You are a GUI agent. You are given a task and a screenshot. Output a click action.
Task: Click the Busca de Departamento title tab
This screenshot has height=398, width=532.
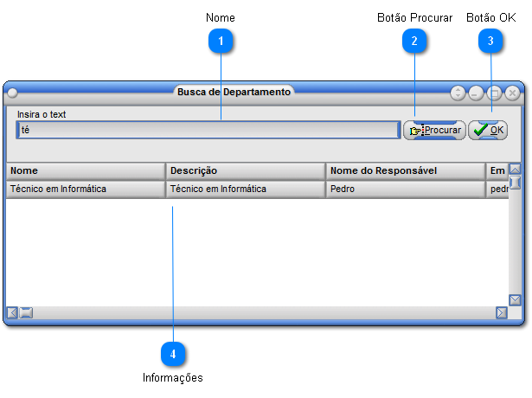234,92
